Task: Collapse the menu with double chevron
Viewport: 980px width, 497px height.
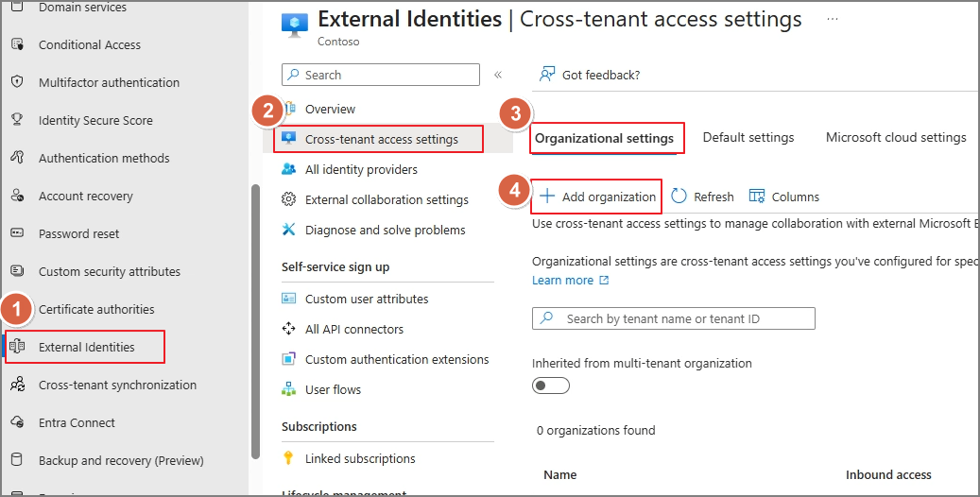Action: coord(498,75)
